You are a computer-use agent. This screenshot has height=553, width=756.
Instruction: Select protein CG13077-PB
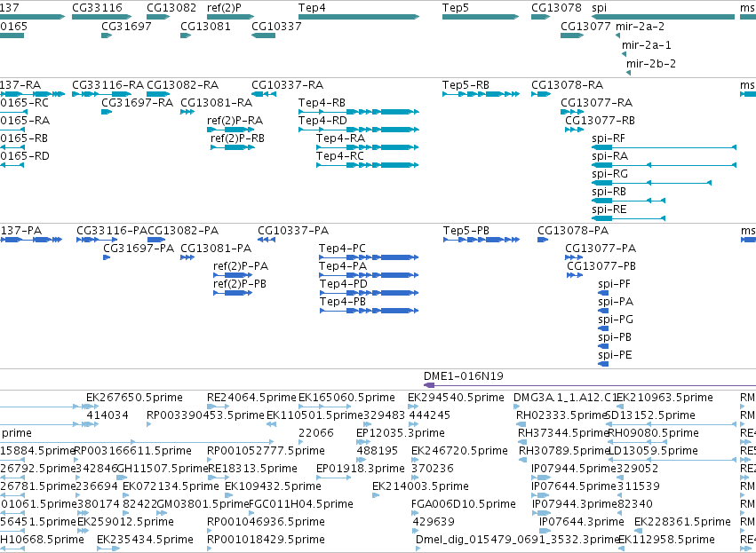pos(575,275)
